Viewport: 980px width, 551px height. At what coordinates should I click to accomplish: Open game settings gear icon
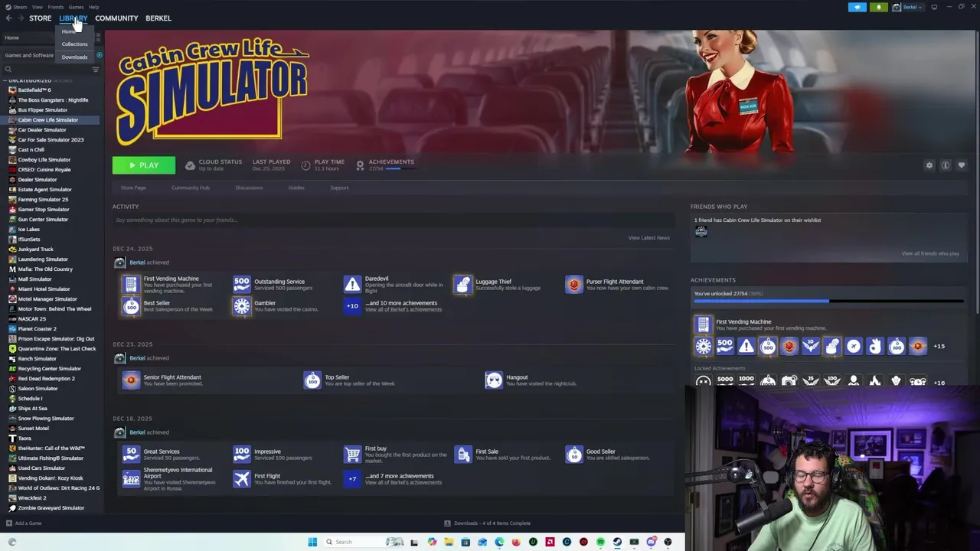click(929, 165)
